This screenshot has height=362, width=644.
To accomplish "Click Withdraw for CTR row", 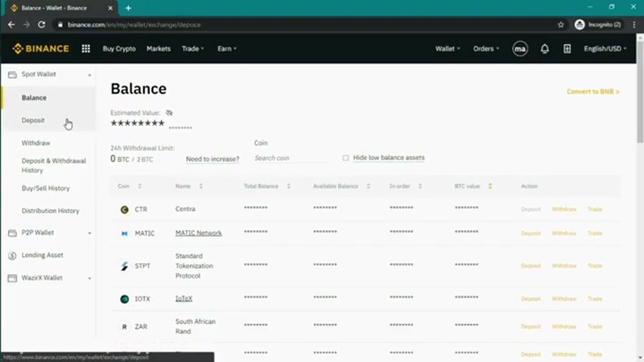I will pos(564,210).
